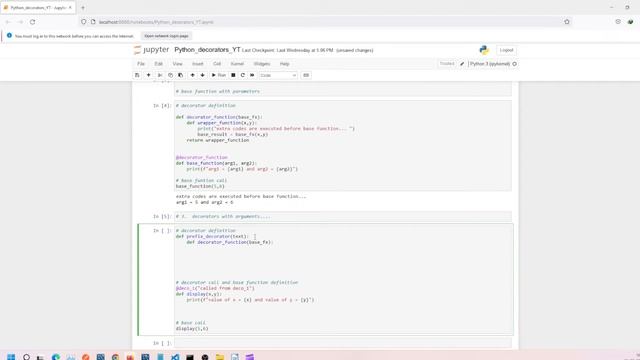Open the Insert menu
Image resolution: width=640 pixels, height=360 pixels.
198,64
